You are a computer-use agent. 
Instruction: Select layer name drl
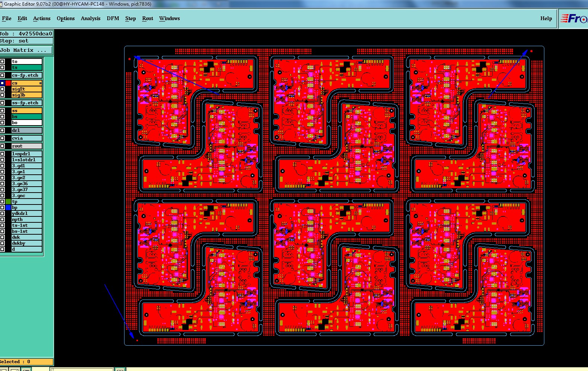27,130
